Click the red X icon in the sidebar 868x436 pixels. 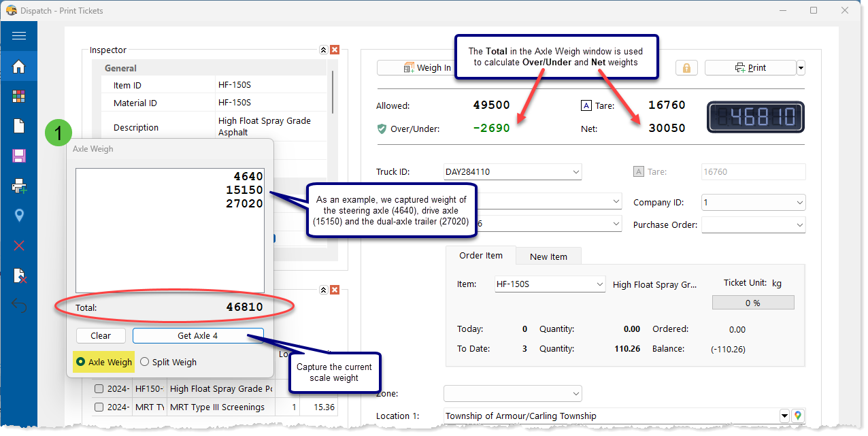(19, 246)
